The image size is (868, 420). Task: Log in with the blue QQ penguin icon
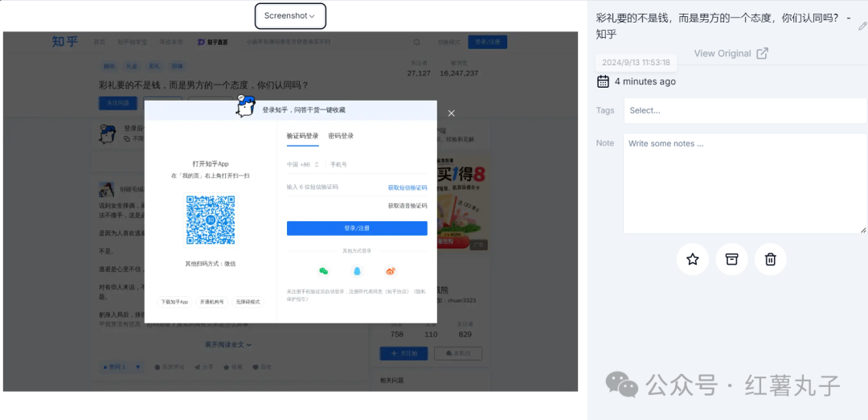click(x=357, y=271)
